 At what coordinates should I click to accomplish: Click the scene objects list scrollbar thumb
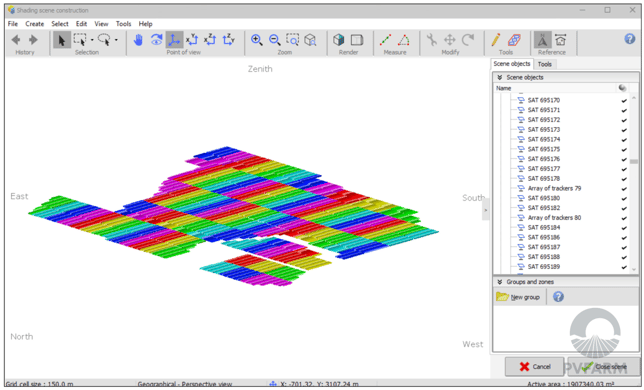634,161
